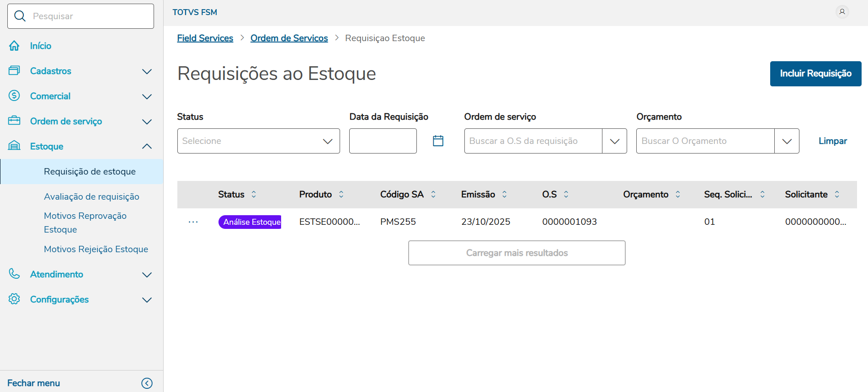Open the Ordem de serviço filter dropdown arrow

tap(614, 141)
